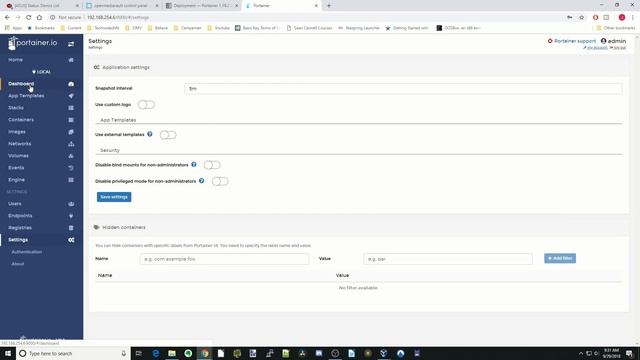
Task: Click the portainer.io logo
Action: pos(33,43)
